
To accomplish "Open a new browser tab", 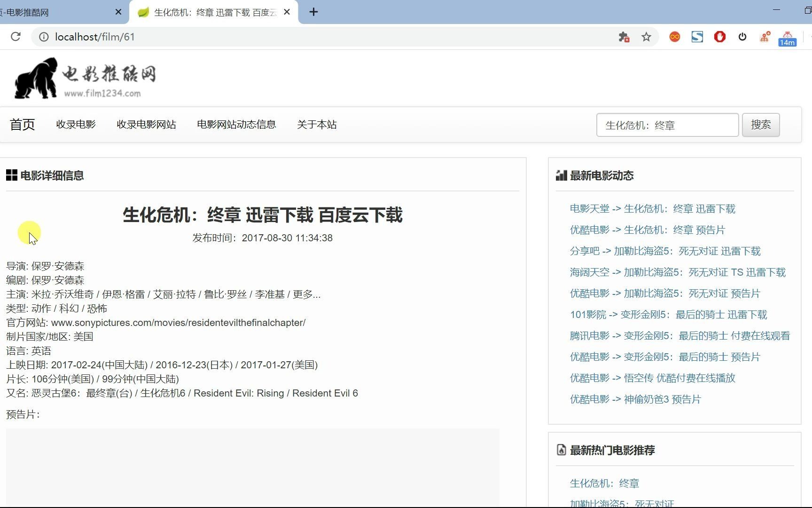I will (314, 12).
